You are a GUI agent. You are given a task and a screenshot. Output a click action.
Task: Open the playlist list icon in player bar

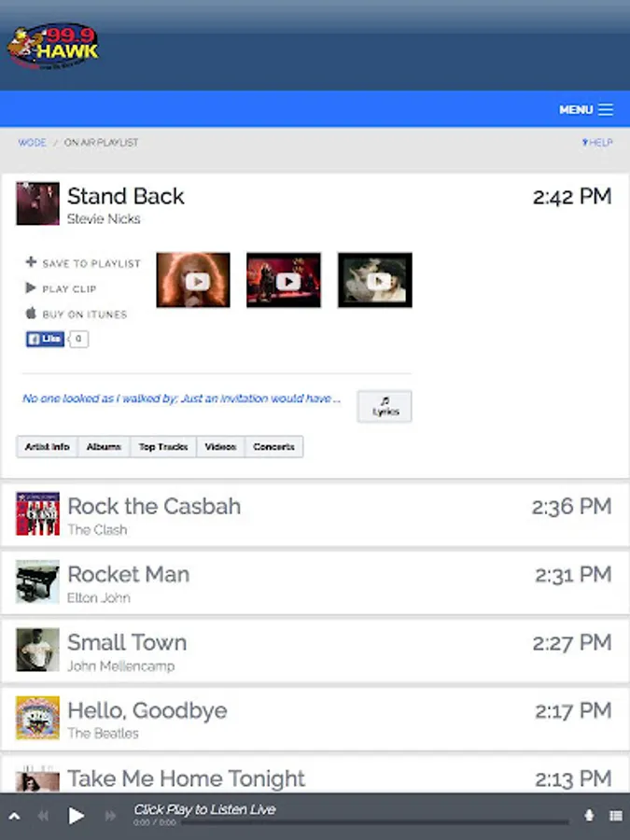[616, 816]
